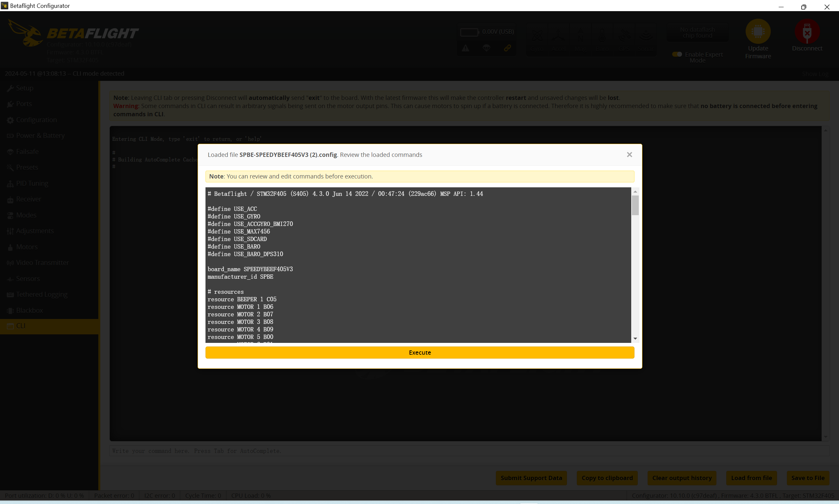Screen dimensions: 839x504
Task: Select the CLI tab
Action: 49,326
